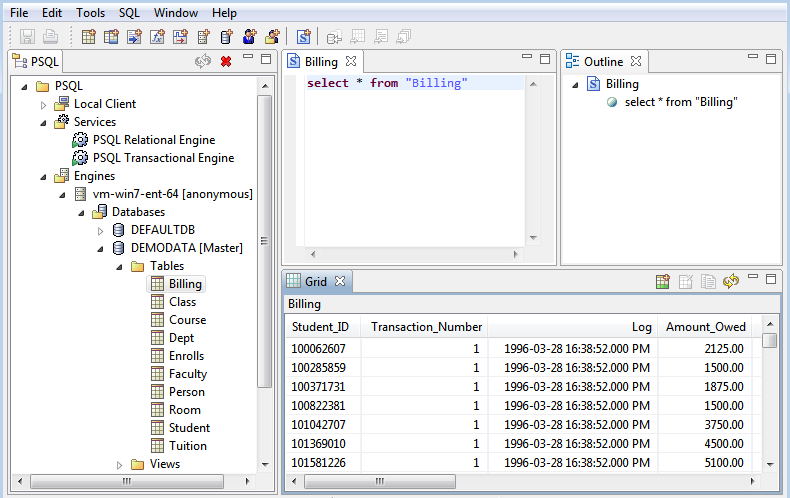
Task: Click the grayed-out execute in text icon
Action: click(380, 36)
